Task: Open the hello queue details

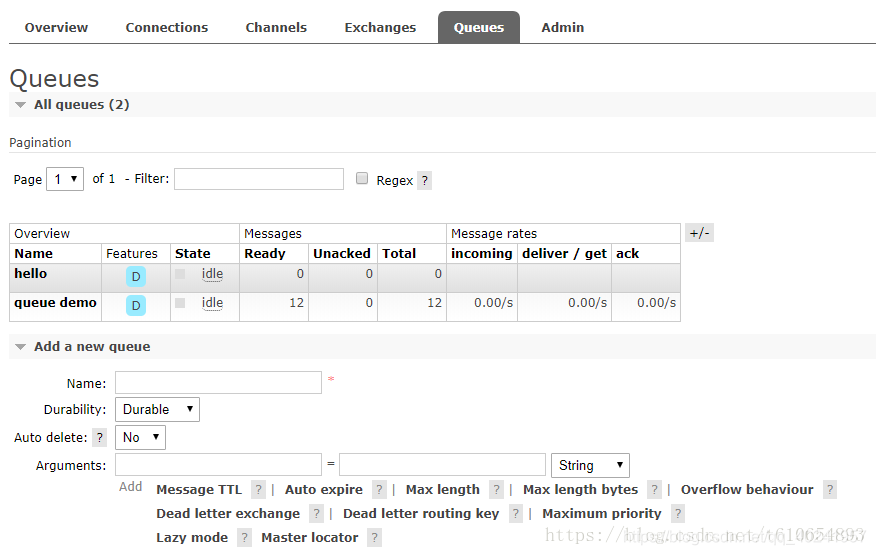Action: click(x=31, y=273)
